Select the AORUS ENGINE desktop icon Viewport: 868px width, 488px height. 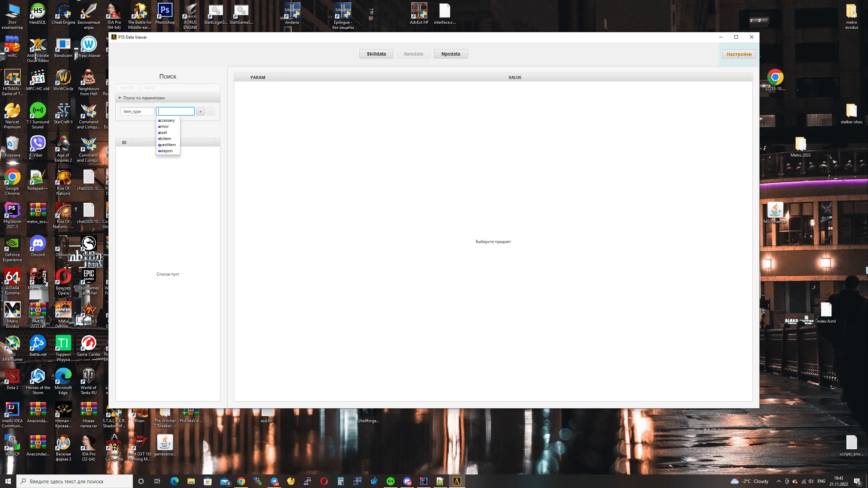190,16
